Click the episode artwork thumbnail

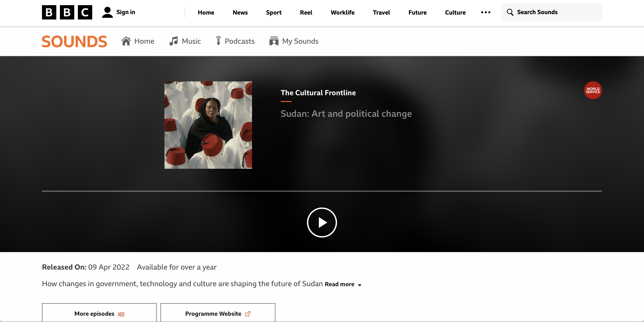point(208,125)
